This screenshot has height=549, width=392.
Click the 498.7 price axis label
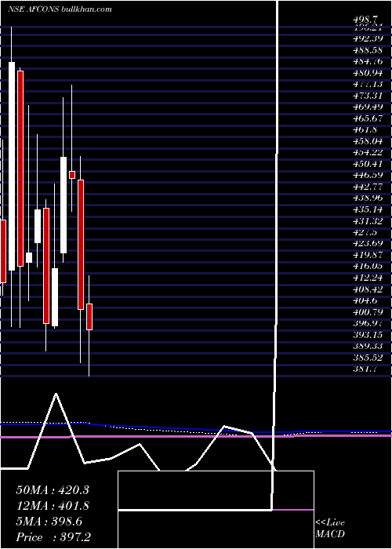[365, 20]
